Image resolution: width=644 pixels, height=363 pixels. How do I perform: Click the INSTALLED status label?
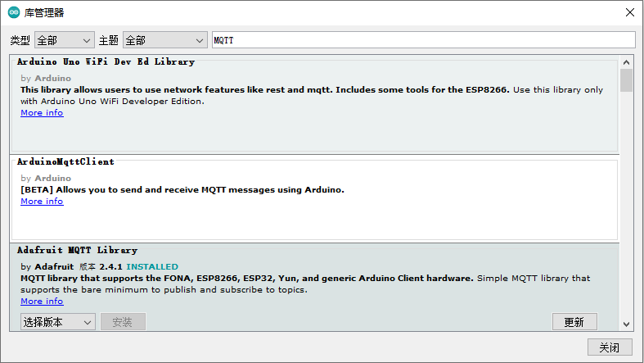click(x=152, y=267)
